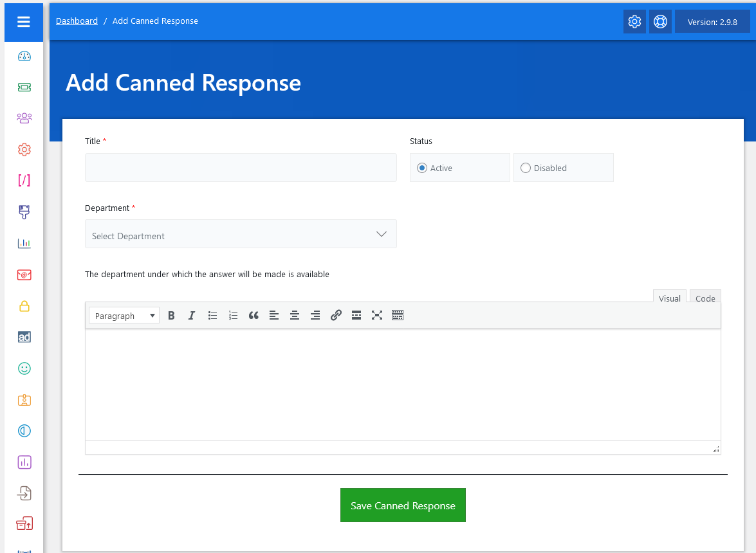Select the Active status radio button
The height and width of the screenshot is (553, 756).
pyautogui.click(x=422, y=168)
